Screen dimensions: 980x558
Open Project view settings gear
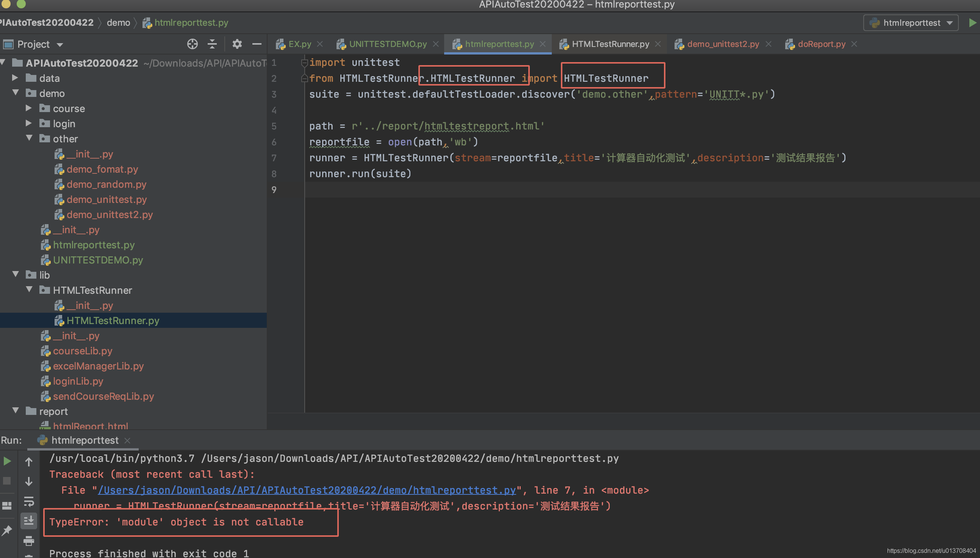(x=237, y=44)
